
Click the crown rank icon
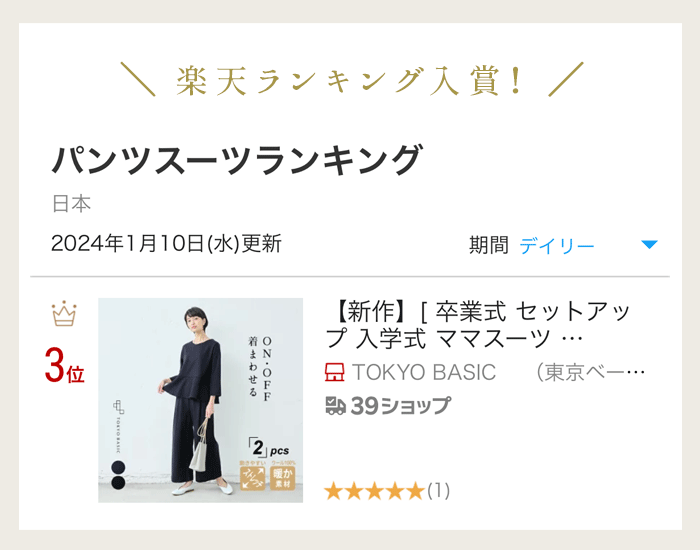64,313
